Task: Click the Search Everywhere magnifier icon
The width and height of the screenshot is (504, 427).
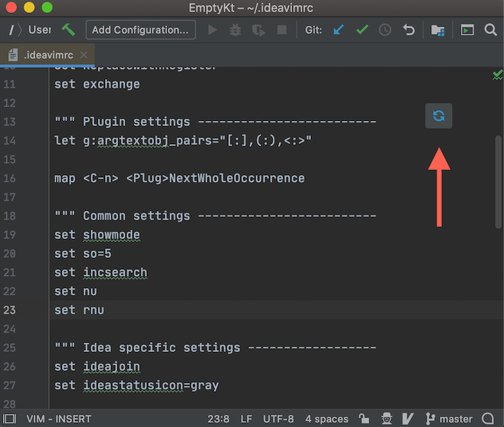Action: (x=490, y=30)
